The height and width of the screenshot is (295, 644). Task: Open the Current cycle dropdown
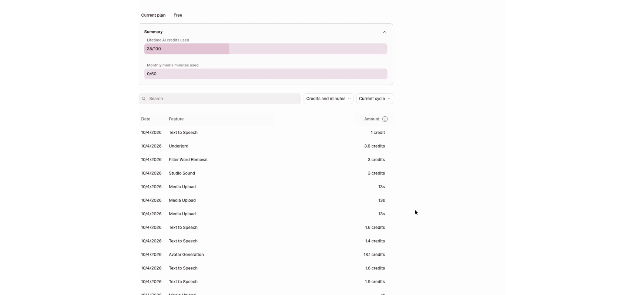pyautogui.click(x=375, y=99)
